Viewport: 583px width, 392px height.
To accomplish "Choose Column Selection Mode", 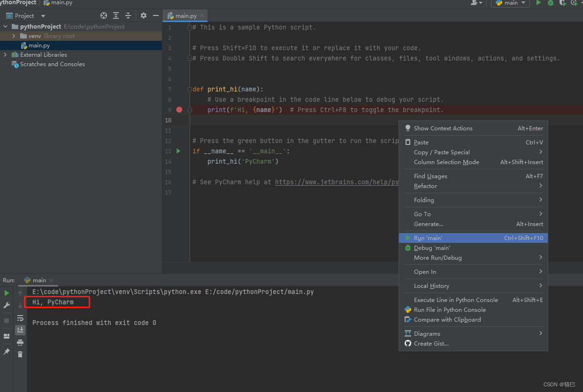I will point(473,162).
